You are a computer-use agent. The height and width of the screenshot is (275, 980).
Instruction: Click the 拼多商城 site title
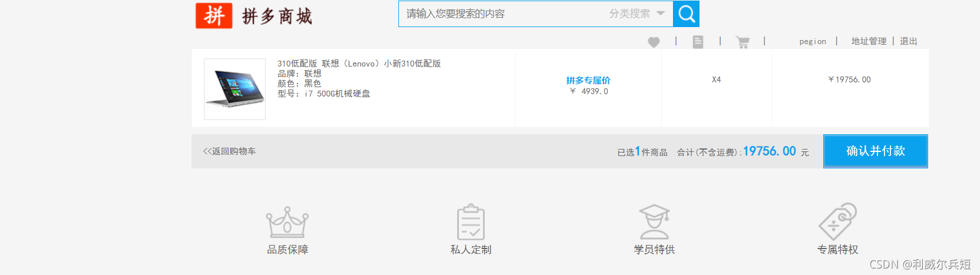[277, 16]
